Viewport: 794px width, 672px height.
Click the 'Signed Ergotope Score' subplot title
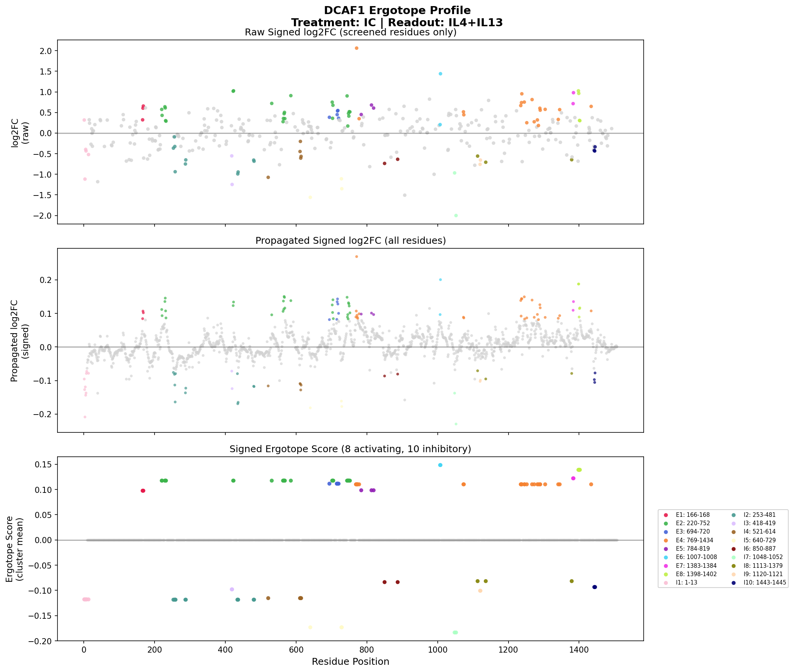tap(350, 449)
